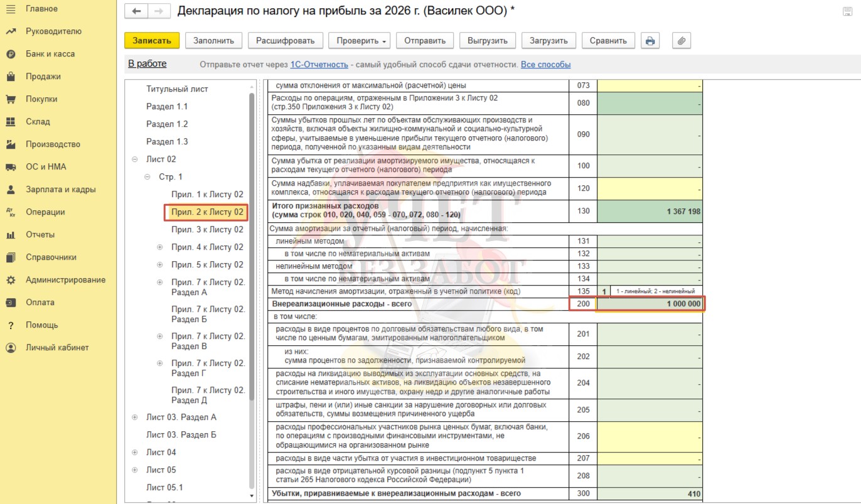Click the Оплата wallet icon
Viewport: 861px width, 504px height.
[x=10, y=303]
